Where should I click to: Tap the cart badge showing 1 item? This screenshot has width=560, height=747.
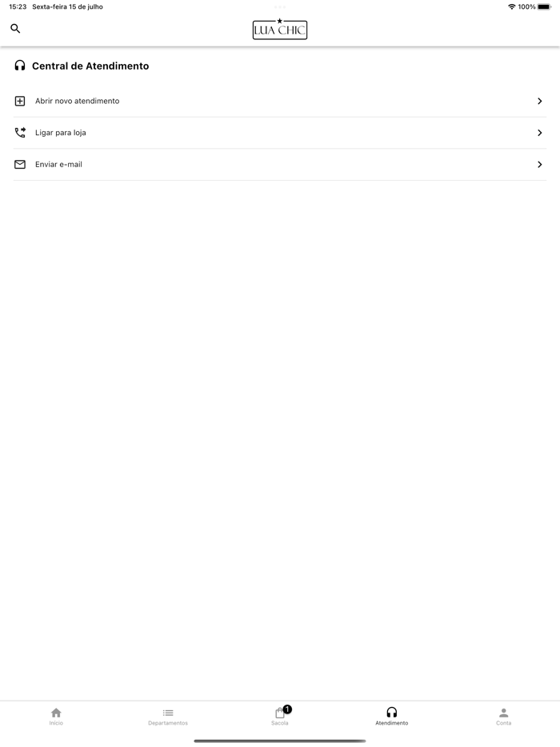[x=287, y=709]
